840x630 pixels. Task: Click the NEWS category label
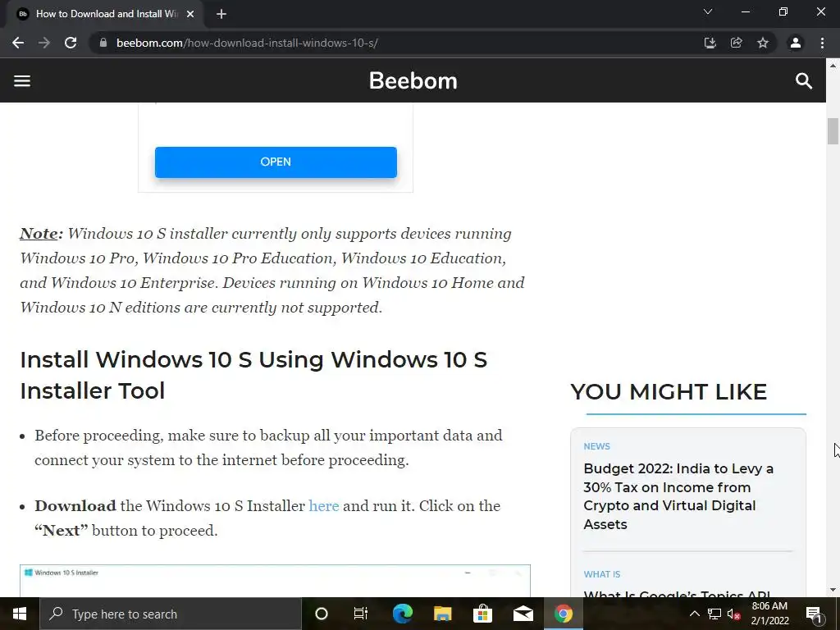(597, 446)
